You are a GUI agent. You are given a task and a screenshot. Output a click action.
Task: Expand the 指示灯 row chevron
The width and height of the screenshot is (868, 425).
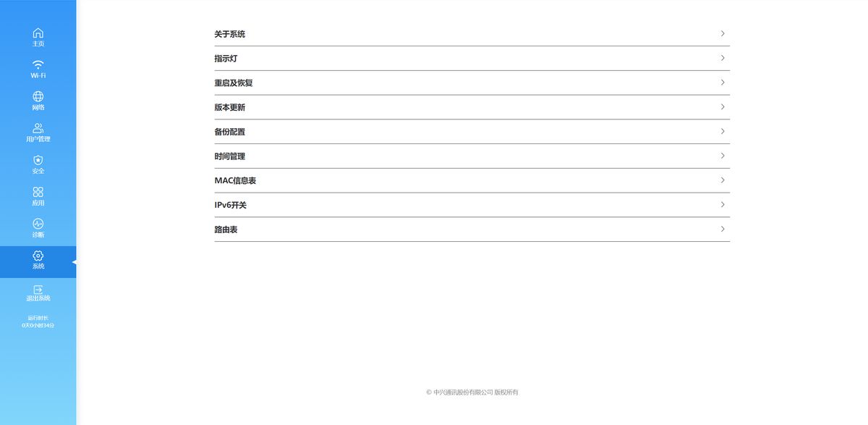coord(723,59)
